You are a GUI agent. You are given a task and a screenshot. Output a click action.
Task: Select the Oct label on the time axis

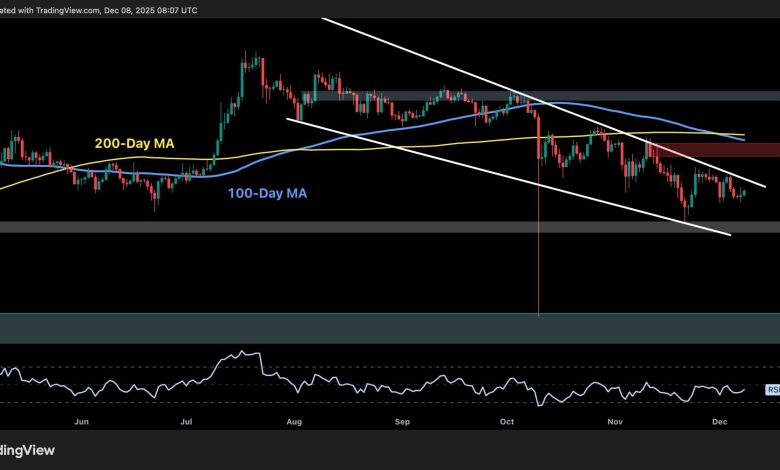[507, 423]
